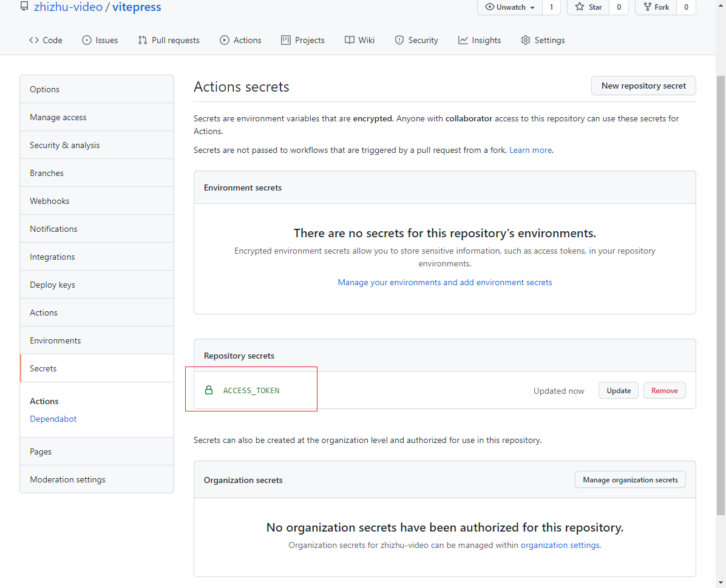Click the Pull requests icon

[x=143, y=40]
